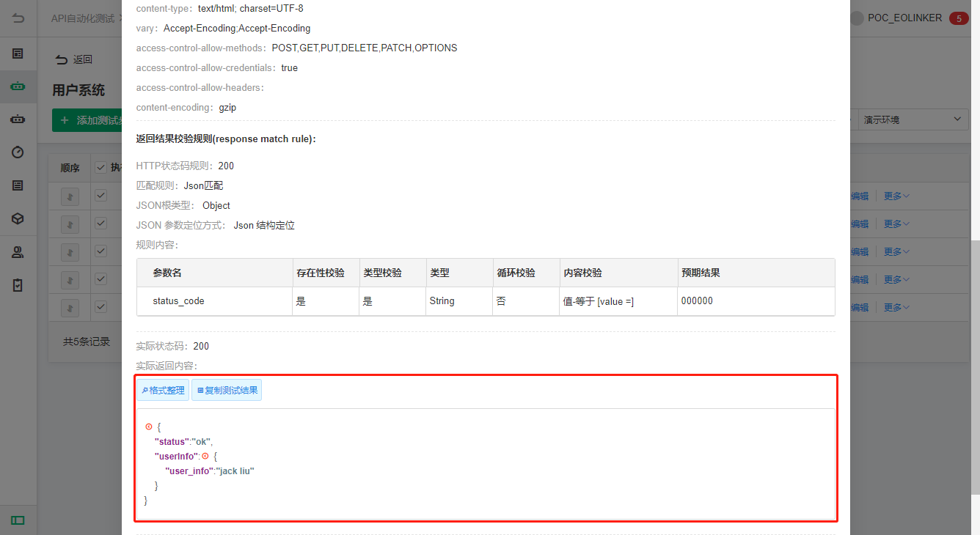Expand the 更多 menu in the fourth row
This screenshot has width=980, height=535.
pyautogui.click(x=896, y=279)
